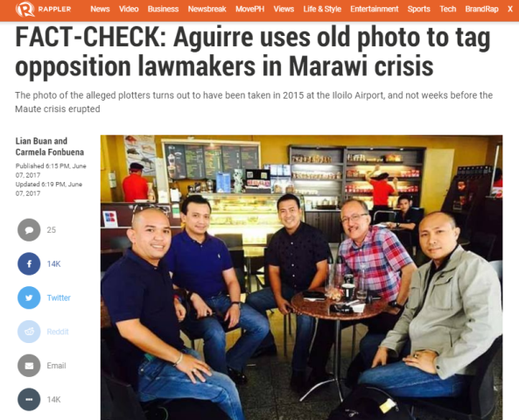
Task: Select Sports in the top navigation
Action: (x=418, y=9)
